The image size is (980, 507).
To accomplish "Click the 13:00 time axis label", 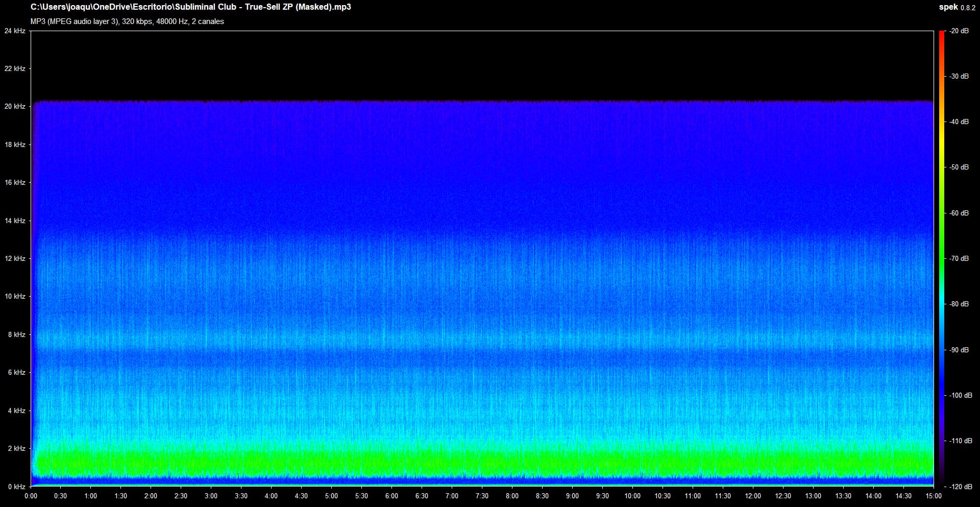I will pyautogui.click(x=814, y=496).
